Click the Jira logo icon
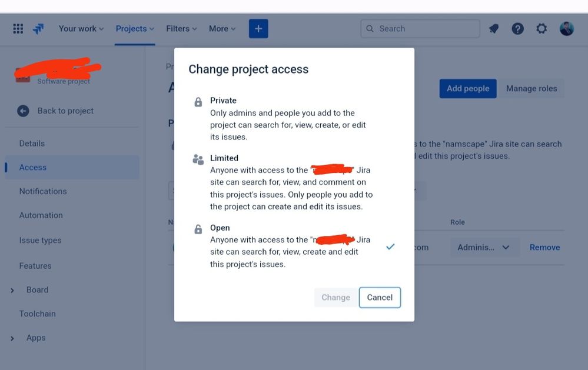 (38, 29)
